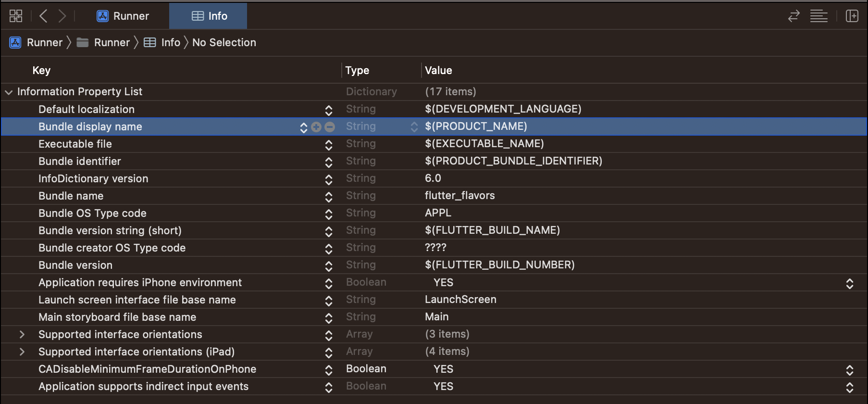This screenshot has width=868, height=404.
Task: Select flutter_flavors value cell
Action: tap(459, 195)
